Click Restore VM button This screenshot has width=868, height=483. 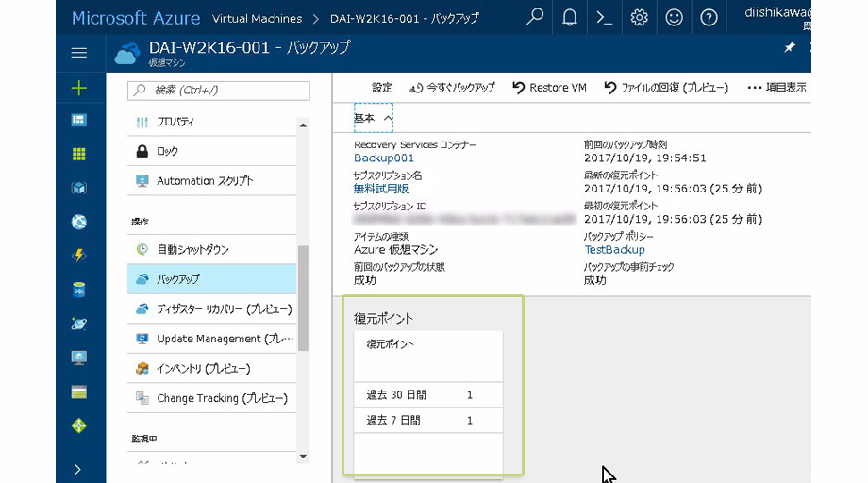(549, 88)
